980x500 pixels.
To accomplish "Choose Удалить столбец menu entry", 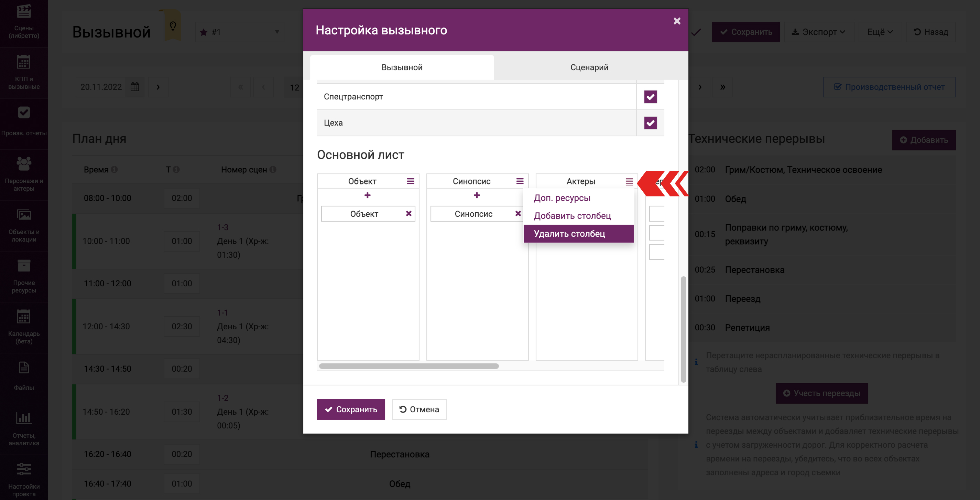I will [578, 234].
